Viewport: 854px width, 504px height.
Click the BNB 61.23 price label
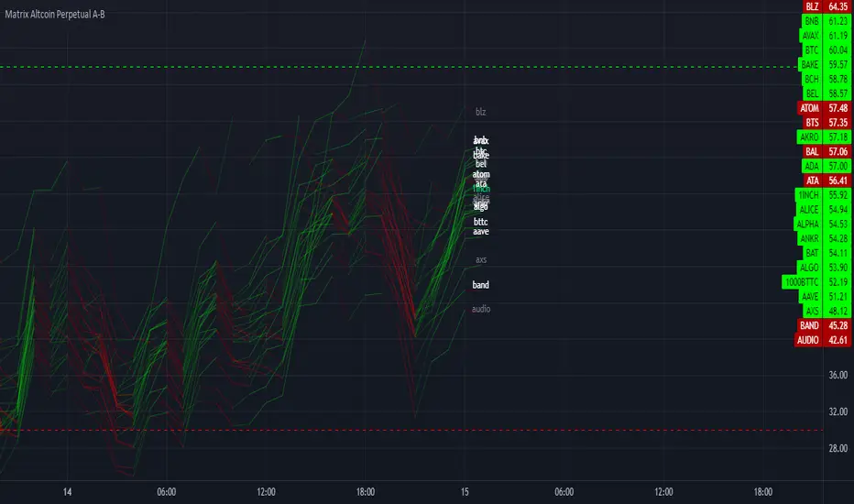[x=827, y=21]
